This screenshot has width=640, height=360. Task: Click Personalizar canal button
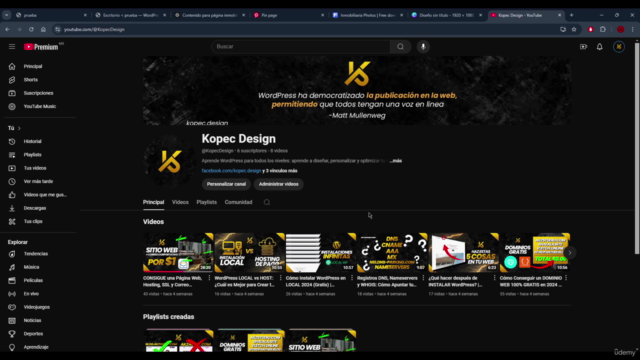tap(226, 184)
